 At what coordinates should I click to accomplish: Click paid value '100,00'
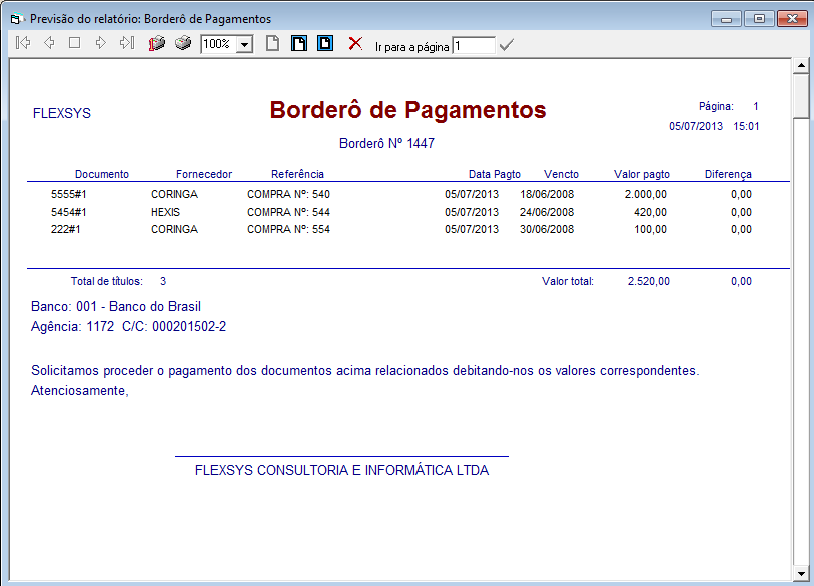click(650, 229)
